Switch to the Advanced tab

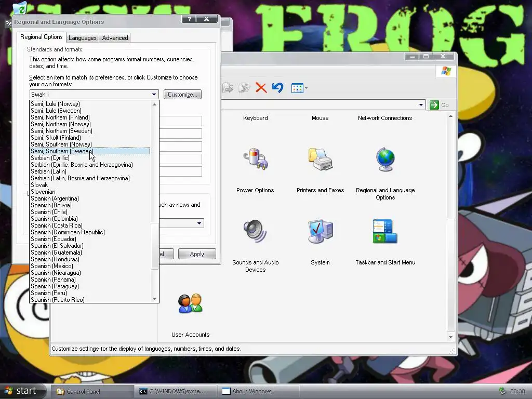click(x=115, y=37)
